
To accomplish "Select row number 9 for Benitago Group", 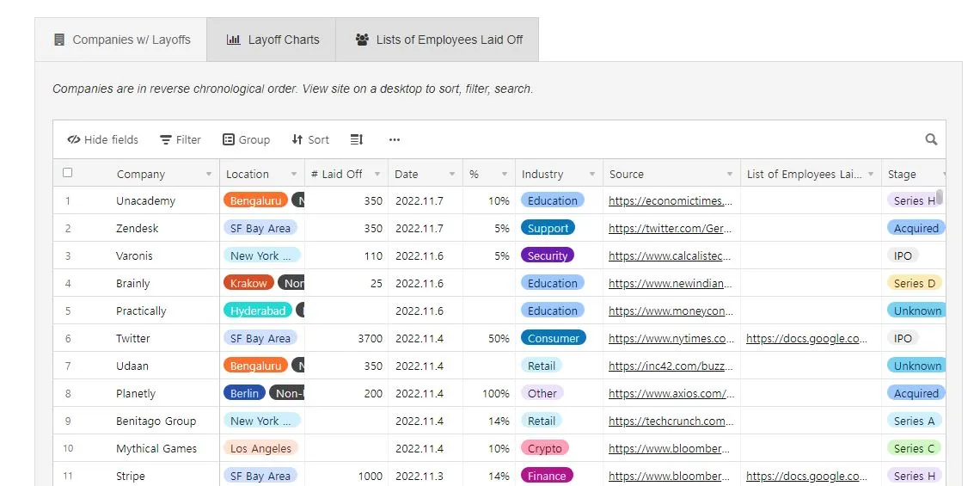I will tap(68, 421).
